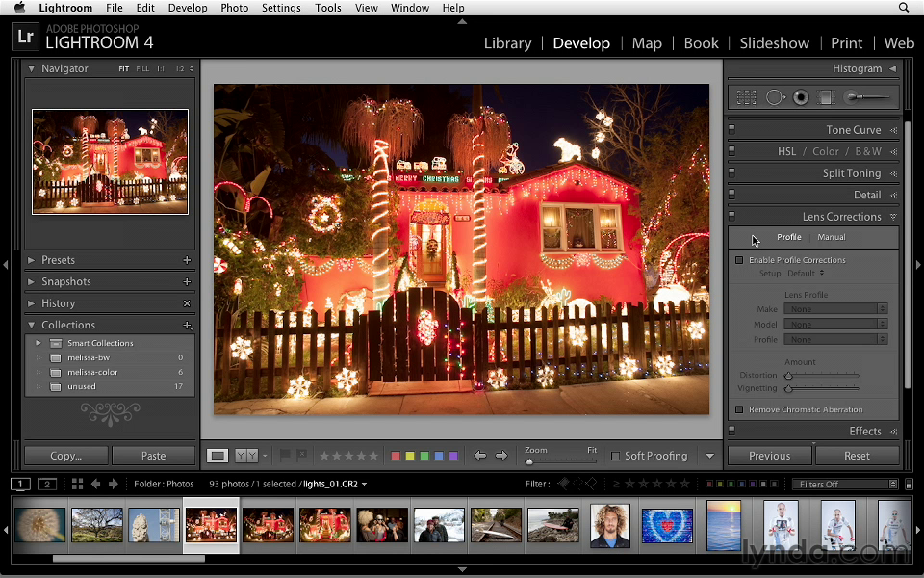Expand the History panel
The height and width of the screenshot is (578, 924).
point(31,303)
